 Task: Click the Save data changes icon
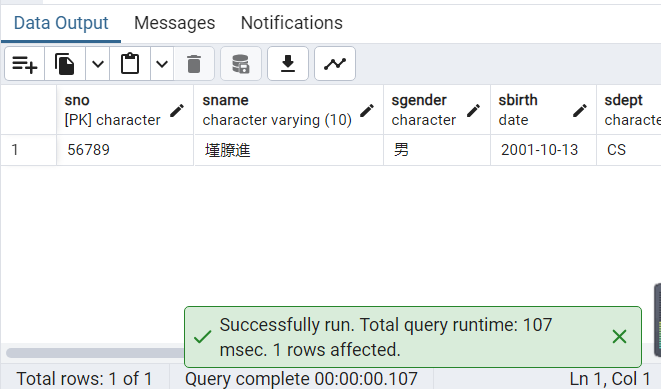point(241,64)
